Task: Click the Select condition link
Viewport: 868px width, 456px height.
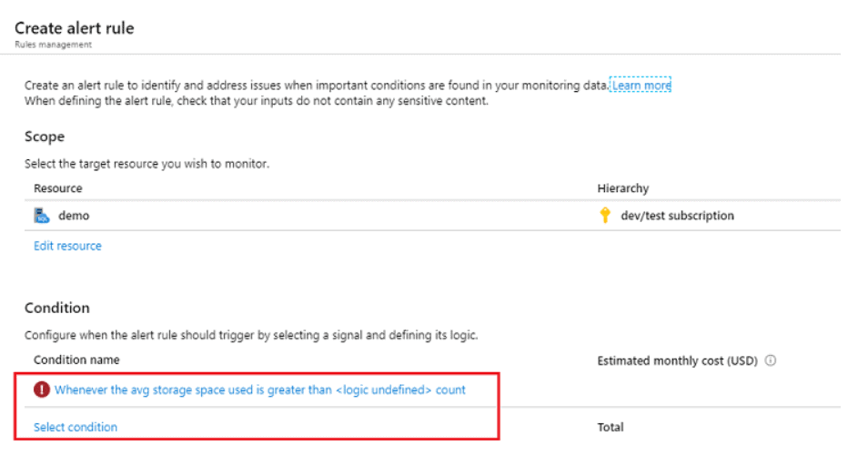Action: pyautogui.click(x=76, y=427)
